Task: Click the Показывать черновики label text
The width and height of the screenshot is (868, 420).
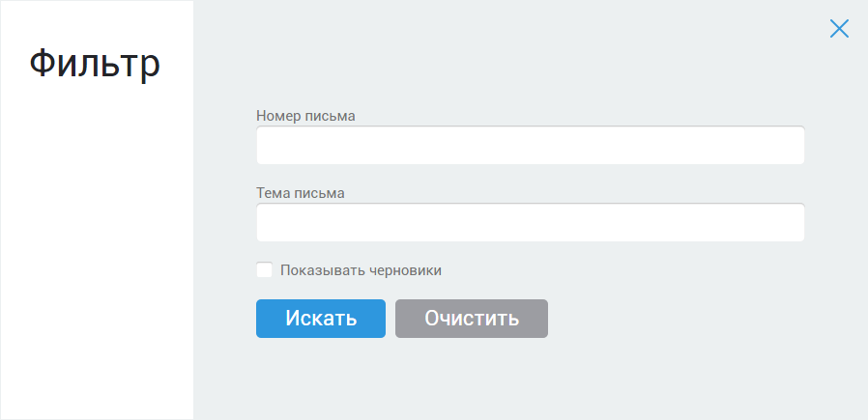Action: (x=361, y=270)
